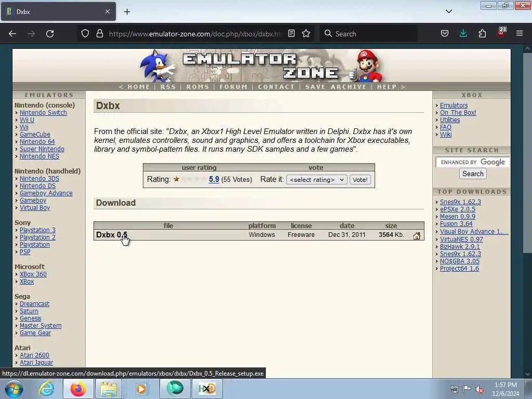Open the Xbox FAQ link

(445, 127)
